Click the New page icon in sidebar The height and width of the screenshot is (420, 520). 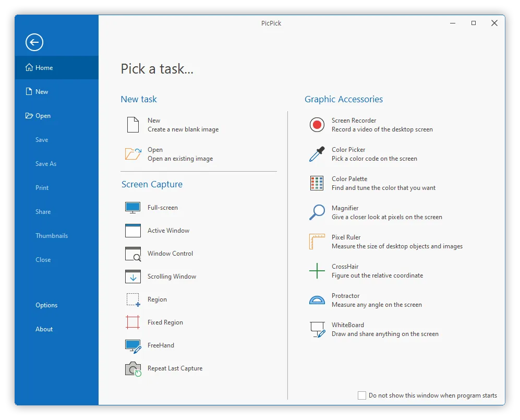tap(29, 91)
